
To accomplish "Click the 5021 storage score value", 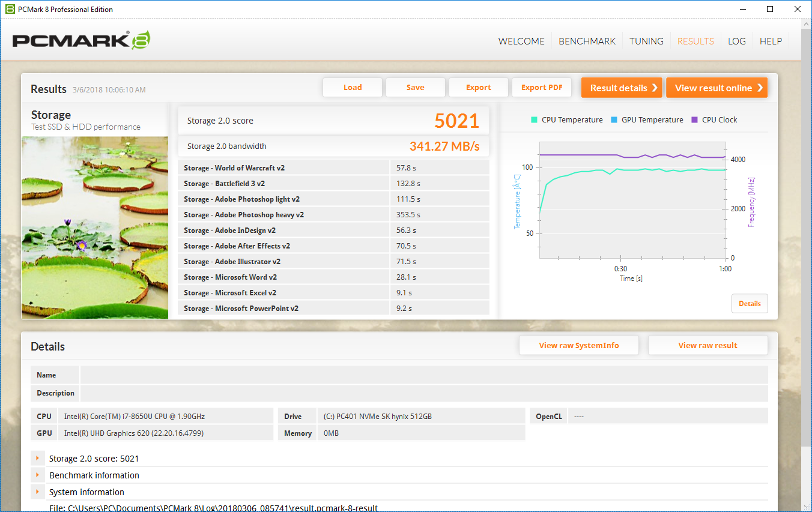I will (x=456, y=121).
